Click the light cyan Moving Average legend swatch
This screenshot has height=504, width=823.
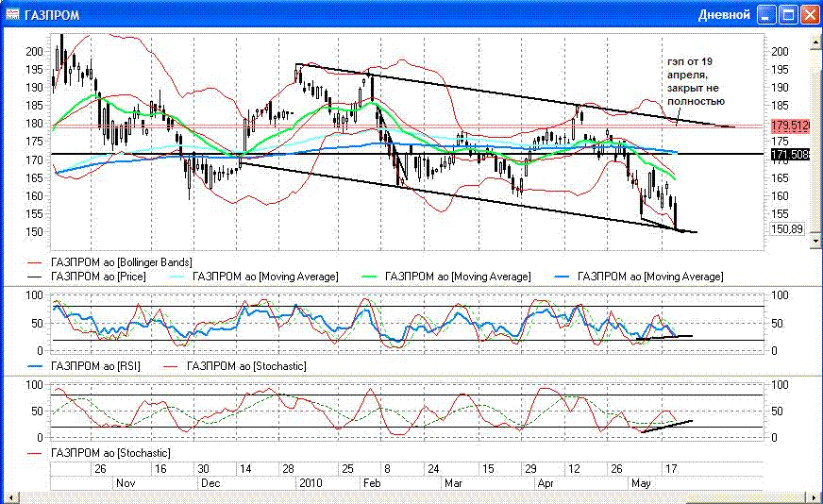176,277
